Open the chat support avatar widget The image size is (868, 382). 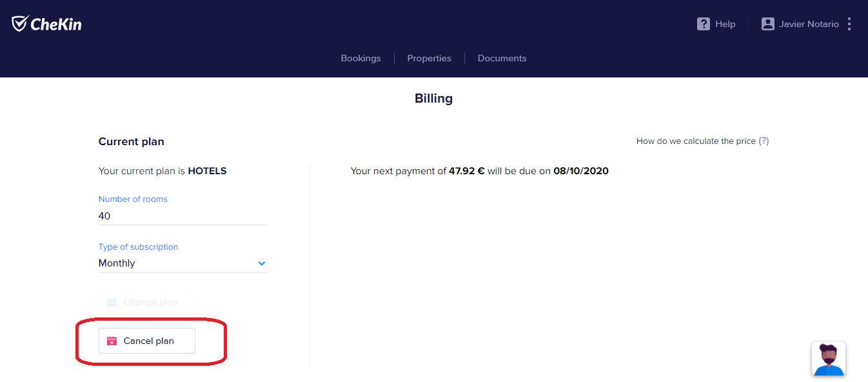[x=828, y=359]
